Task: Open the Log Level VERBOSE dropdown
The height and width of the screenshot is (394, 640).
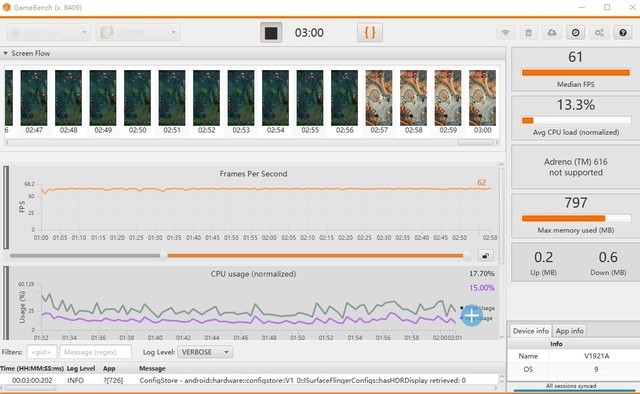Action: [x=205, y=352]
